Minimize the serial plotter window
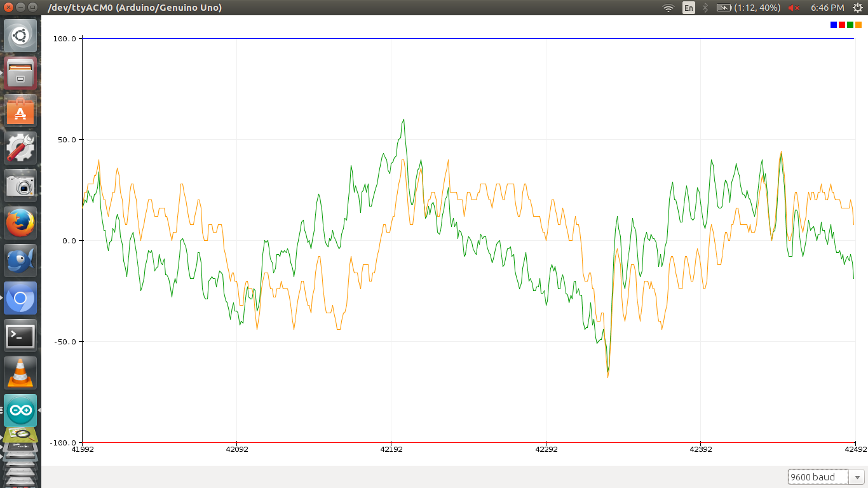This screenshot has height=488, width=868. click(21, 8)
